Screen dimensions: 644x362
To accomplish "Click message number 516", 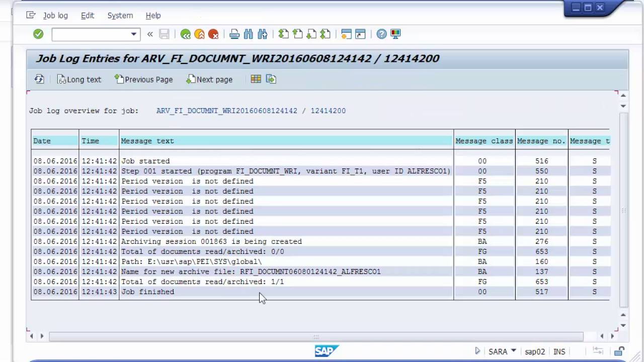I will click(541, 161).
